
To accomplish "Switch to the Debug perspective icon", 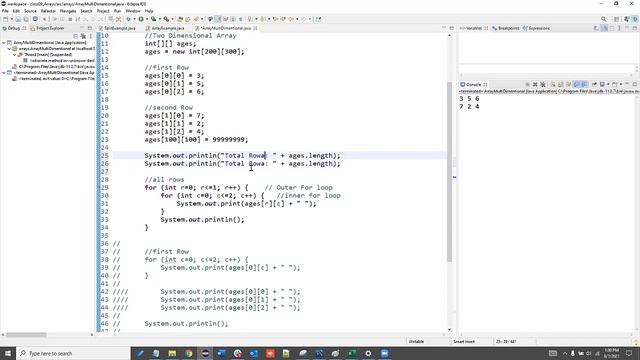I will (x=635, y=19).
